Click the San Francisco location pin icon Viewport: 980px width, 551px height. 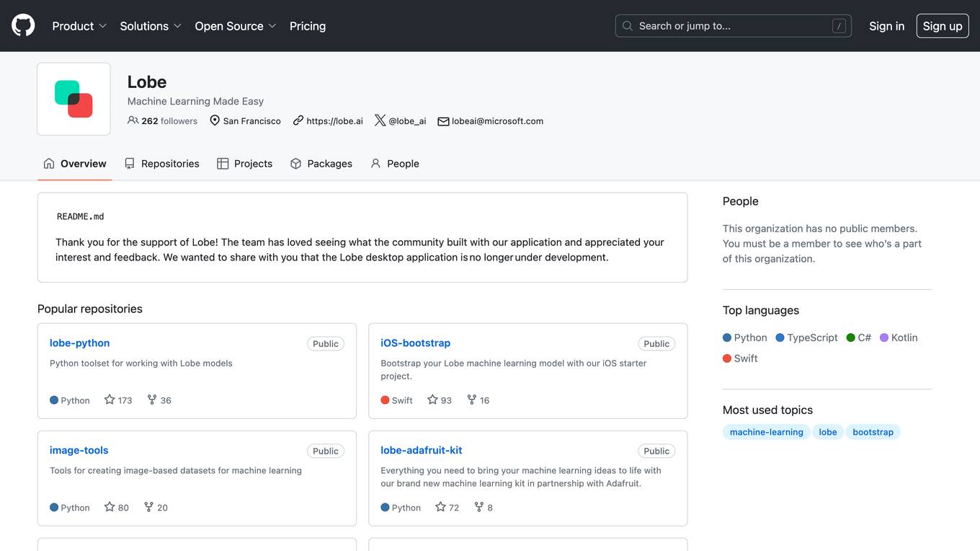[215, 120]
